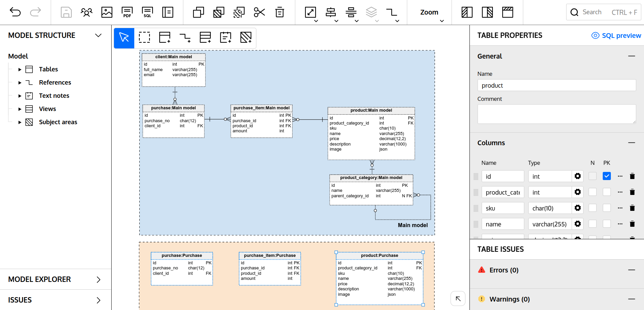Open the document report icon
The height and width of the screenshot is (310, 644).
(x=168, y=12)
